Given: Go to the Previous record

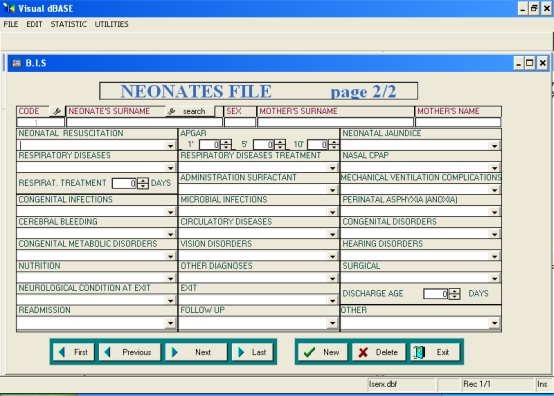Looking at the screenshot, I should (130, 352).
